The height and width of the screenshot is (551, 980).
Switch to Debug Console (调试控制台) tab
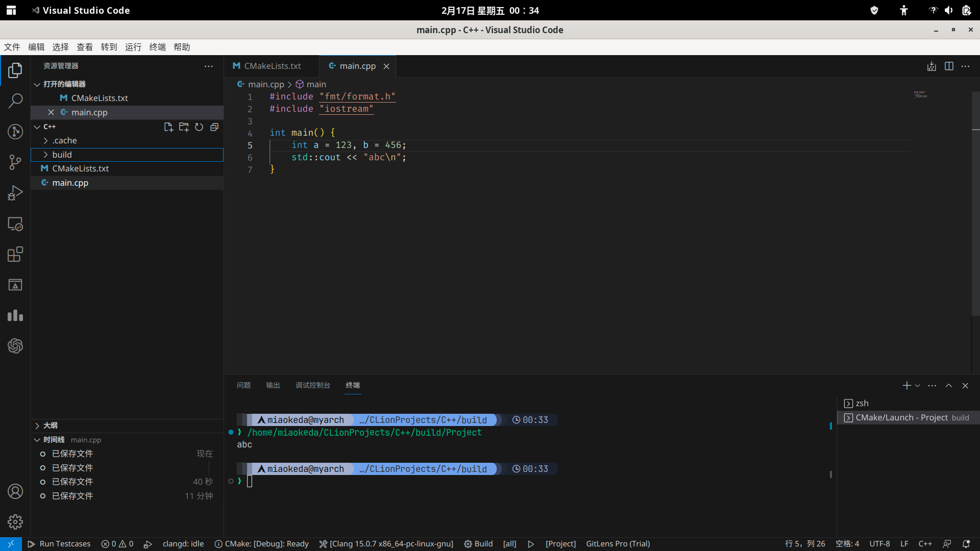[313, 385]
